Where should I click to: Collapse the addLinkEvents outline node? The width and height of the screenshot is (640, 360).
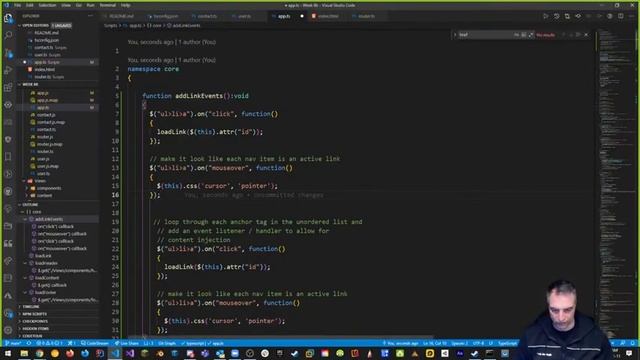[25, 219]
